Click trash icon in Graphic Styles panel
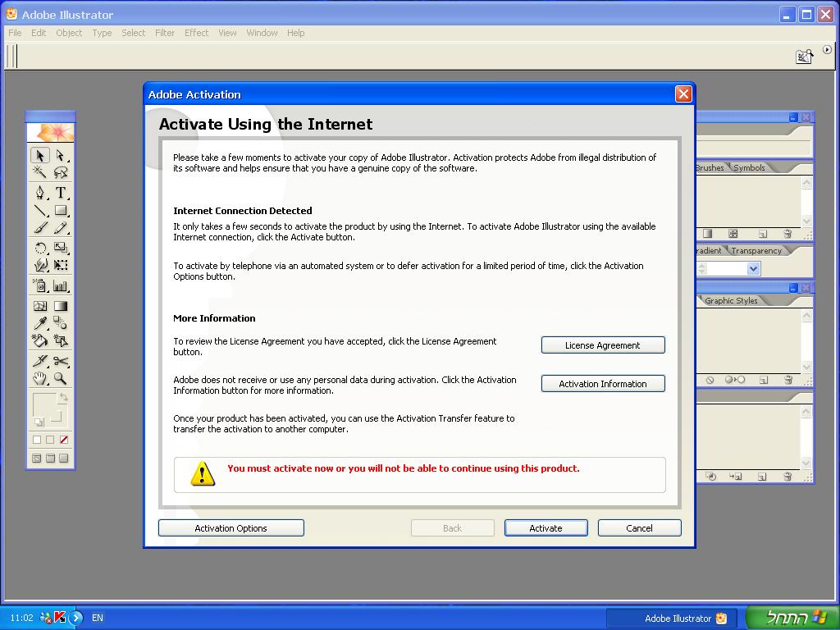840x630 pixels. point(788,380)
